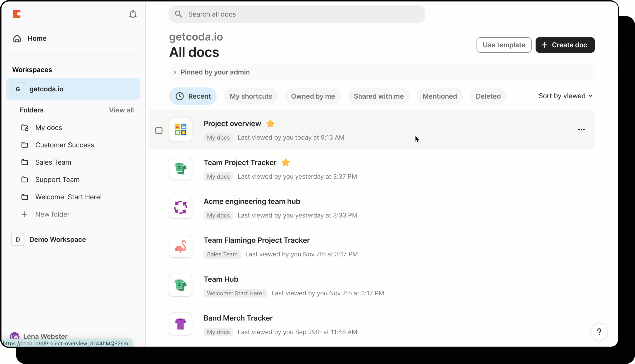Select the Deleted filter tab
Image resolution: width=635 pixels, height=364 pixels.
pyautogui.click(x=488, y=96)
